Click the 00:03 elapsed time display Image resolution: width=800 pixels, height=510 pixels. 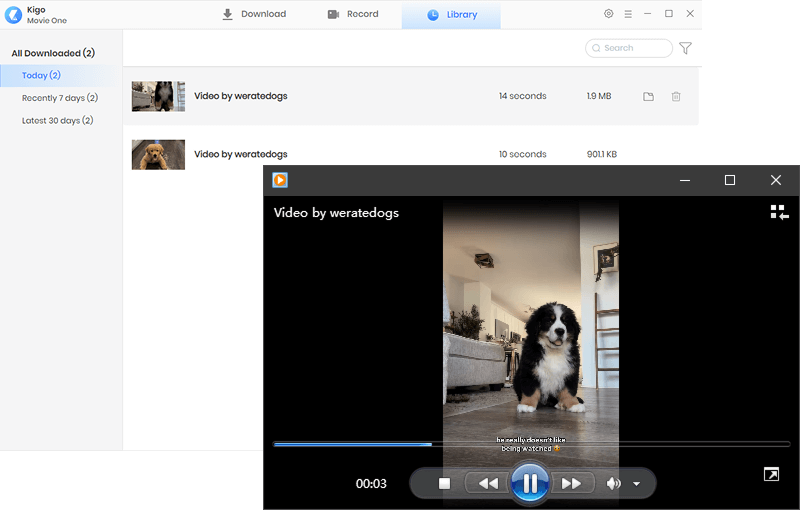[x=371, y=483]
